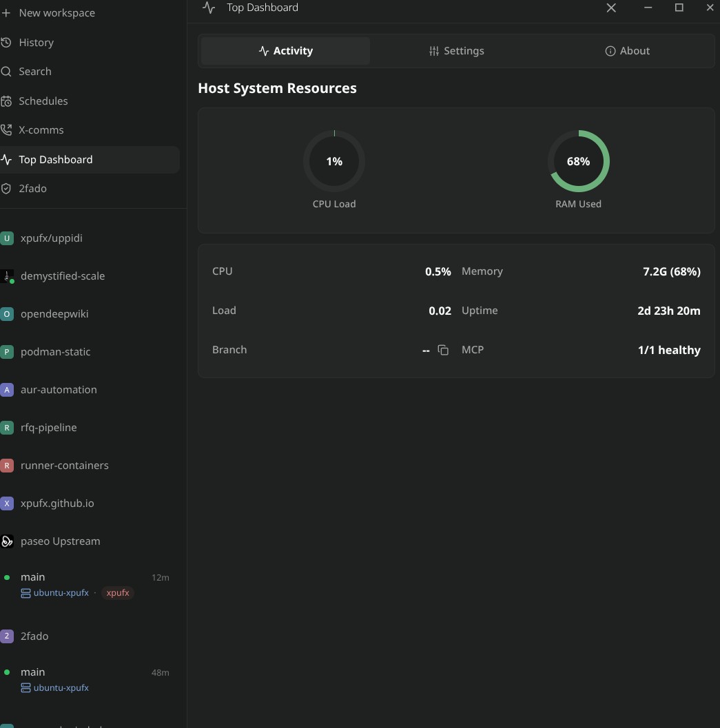Click the Uptime value 2d 23h 20m
This screenshot has width=720, height=728.
[668, 311]
